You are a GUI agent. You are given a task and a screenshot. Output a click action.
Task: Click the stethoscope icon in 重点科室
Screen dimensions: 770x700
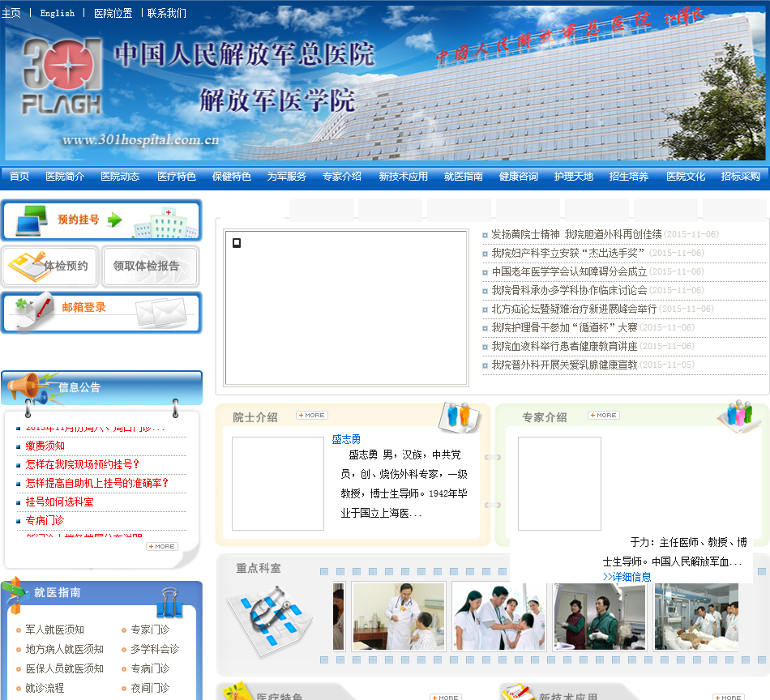click(x=270, y=620)
